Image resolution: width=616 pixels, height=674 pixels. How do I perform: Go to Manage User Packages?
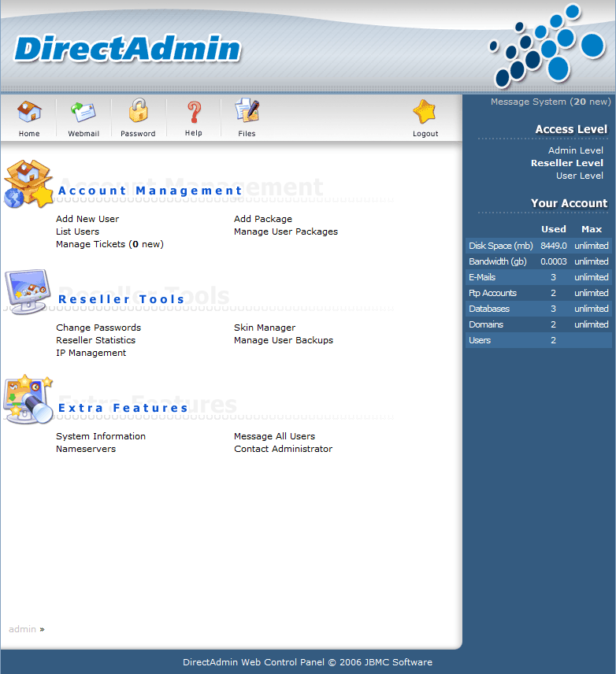coord(286,231)
